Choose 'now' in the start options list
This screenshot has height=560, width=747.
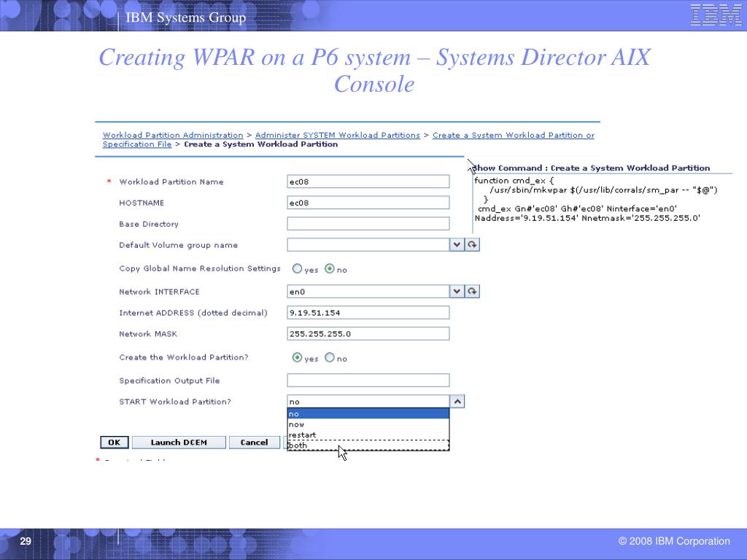[368, 424]
